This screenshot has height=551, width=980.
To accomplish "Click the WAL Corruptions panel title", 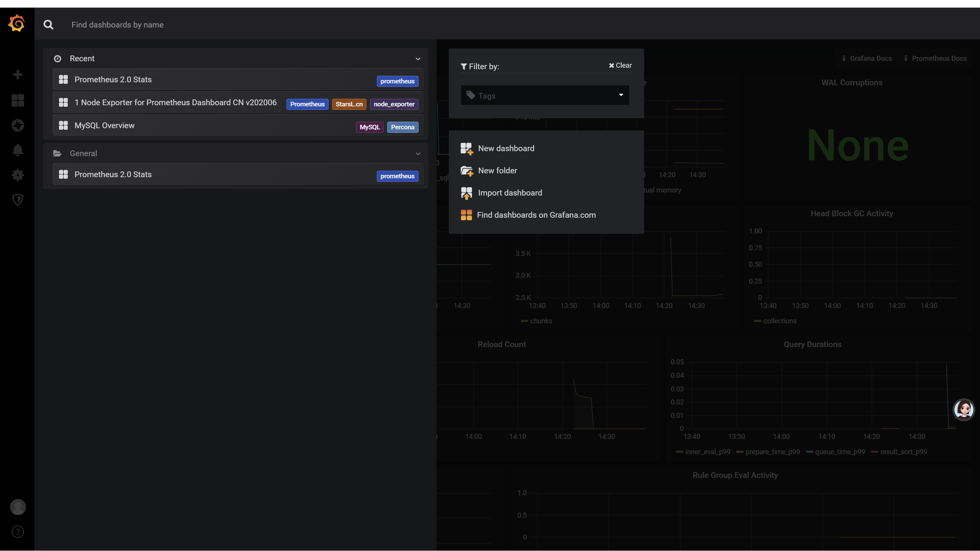I will pyautogui.click(x=852, y=83).
